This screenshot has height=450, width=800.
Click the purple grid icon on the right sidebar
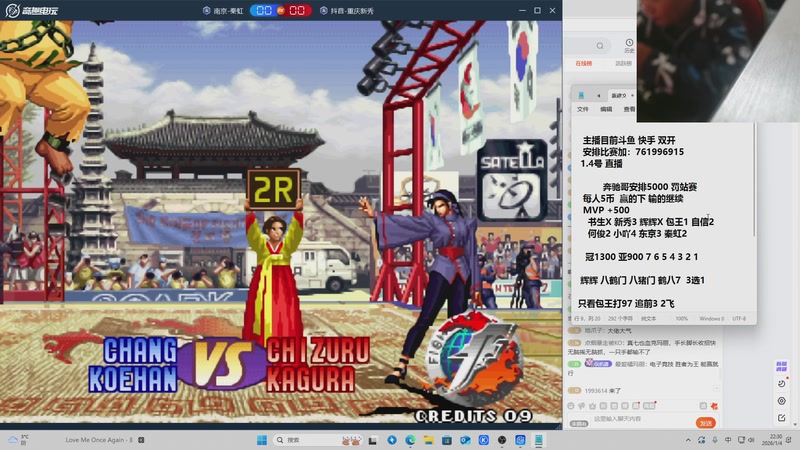coord(781,366)
